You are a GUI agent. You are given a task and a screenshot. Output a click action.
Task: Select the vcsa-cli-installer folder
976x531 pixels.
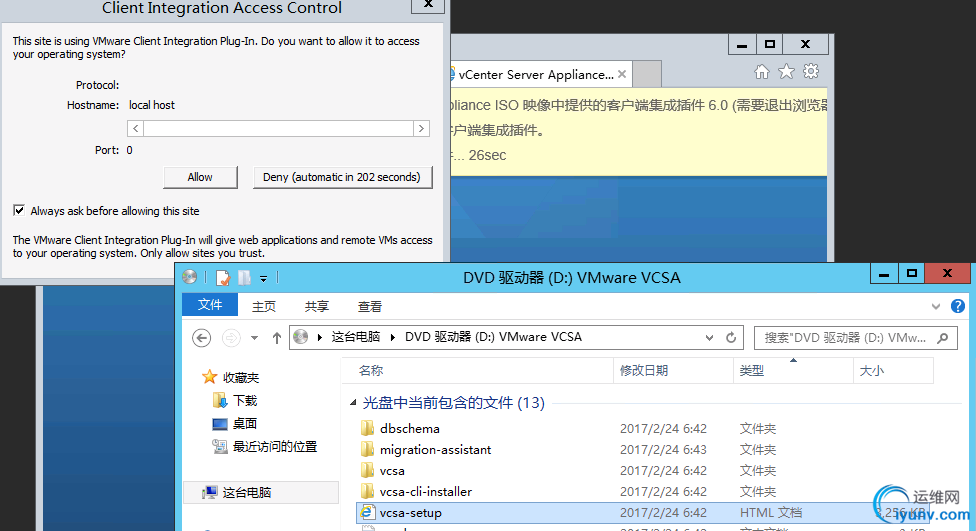pyautogui.click(x=426, y=492)
